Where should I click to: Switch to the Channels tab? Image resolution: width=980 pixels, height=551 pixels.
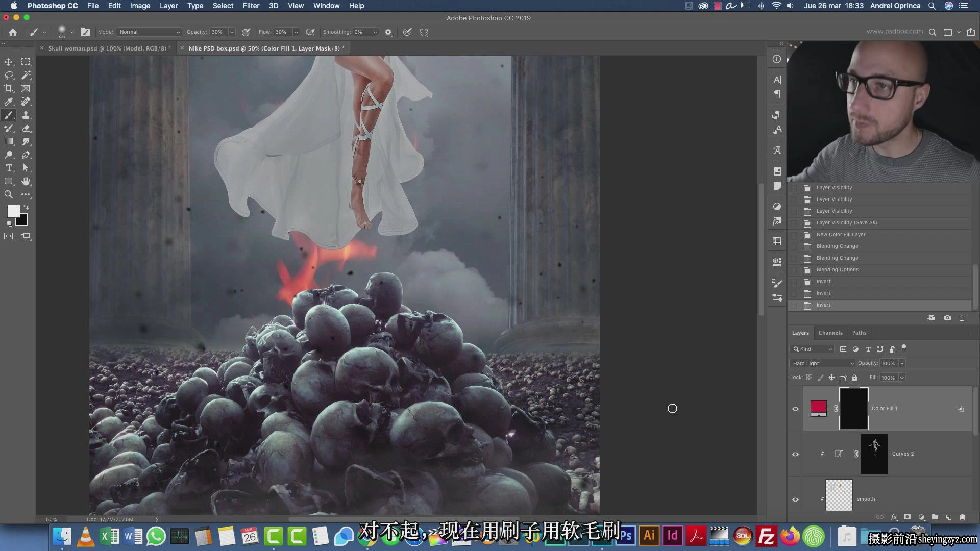click(830, 333)
